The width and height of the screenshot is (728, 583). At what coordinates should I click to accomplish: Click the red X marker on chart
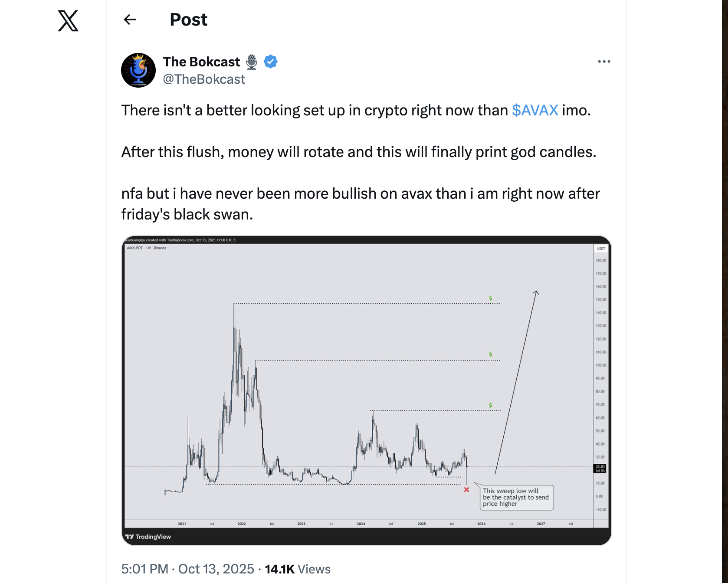pyautogui.click(x=466, y=490)
